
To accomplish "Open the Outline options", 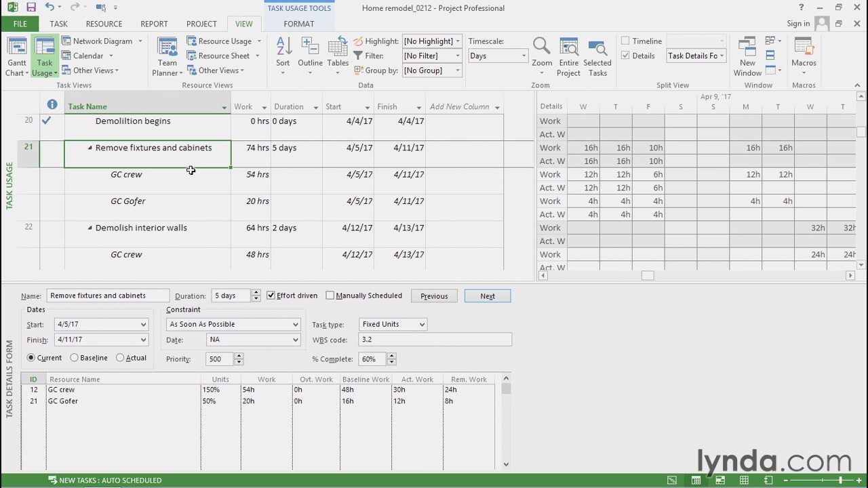I will 310,57.
